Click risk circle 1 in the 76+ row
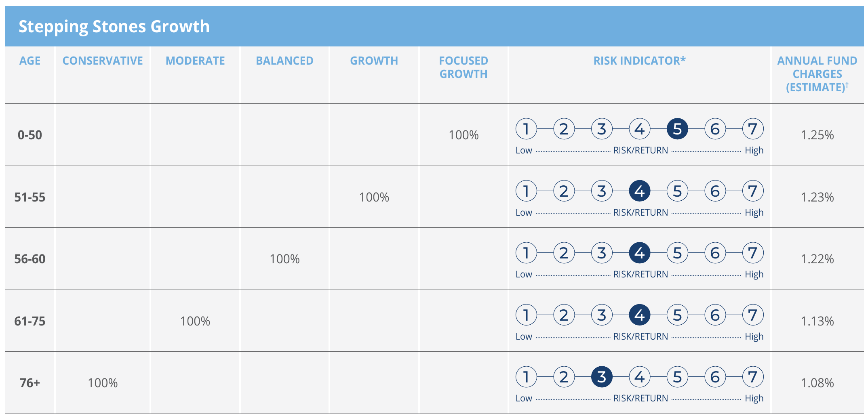868x420 pixels. tap(526, 377)
